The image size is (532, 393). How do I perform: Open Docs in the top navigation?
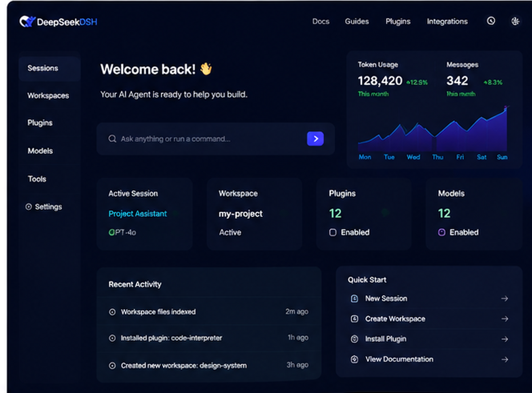click(321, 21)
